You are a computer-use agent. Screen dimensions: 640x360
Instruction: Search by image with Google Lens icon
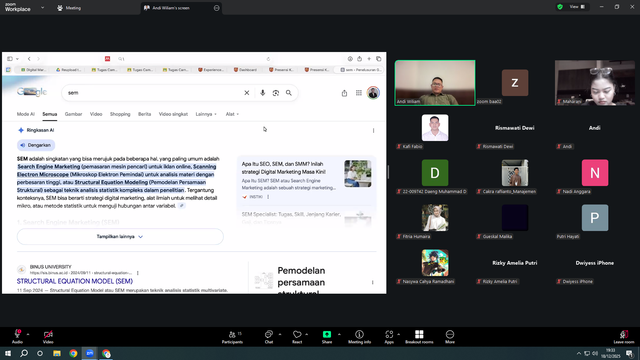276,93
